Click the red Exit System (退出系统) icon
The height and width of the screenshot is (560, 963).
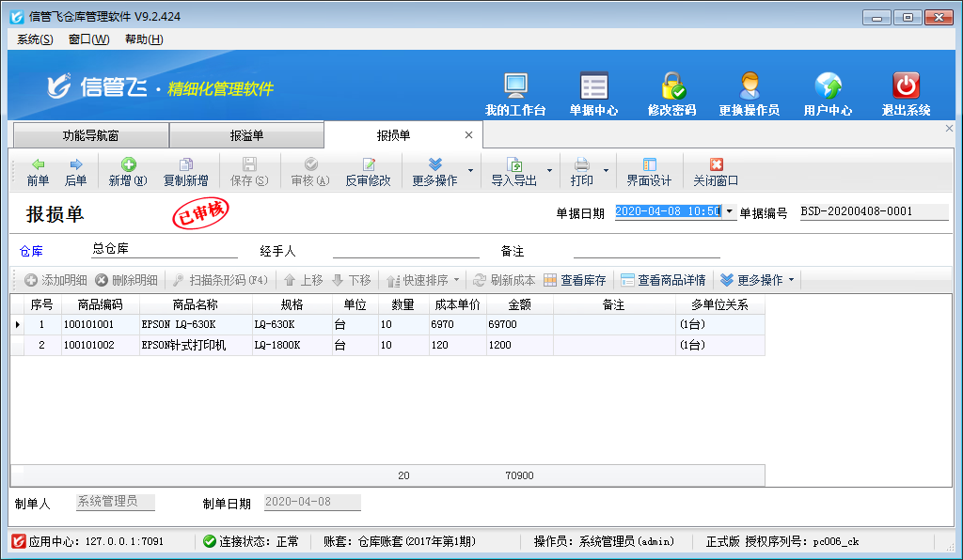[x=905, y=87]
